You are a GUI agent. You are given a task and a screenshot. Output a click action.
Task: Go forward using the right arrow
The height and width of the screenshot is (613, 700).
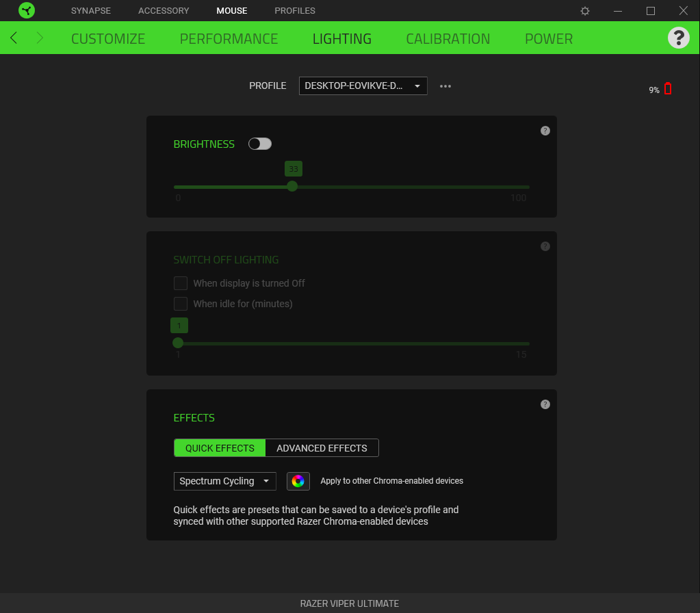pyautogui.click(x=40, y=38)
